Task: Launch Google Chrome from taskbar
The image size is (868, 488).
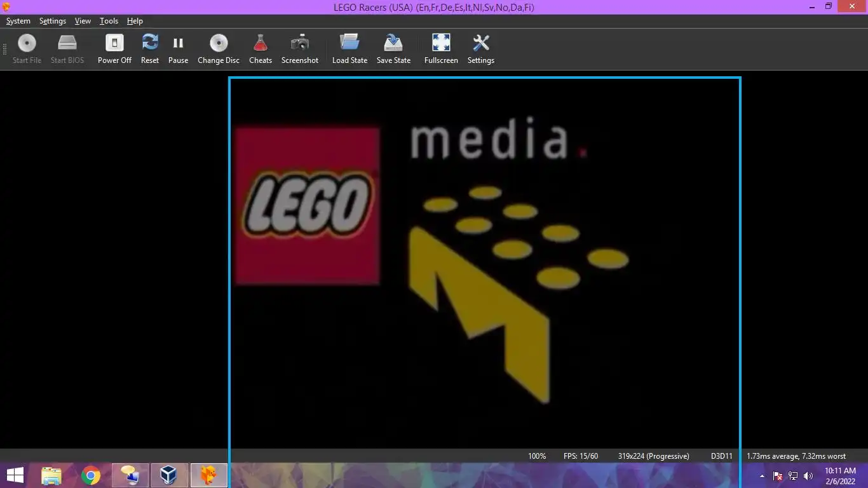Action: (x=91, y=475)
